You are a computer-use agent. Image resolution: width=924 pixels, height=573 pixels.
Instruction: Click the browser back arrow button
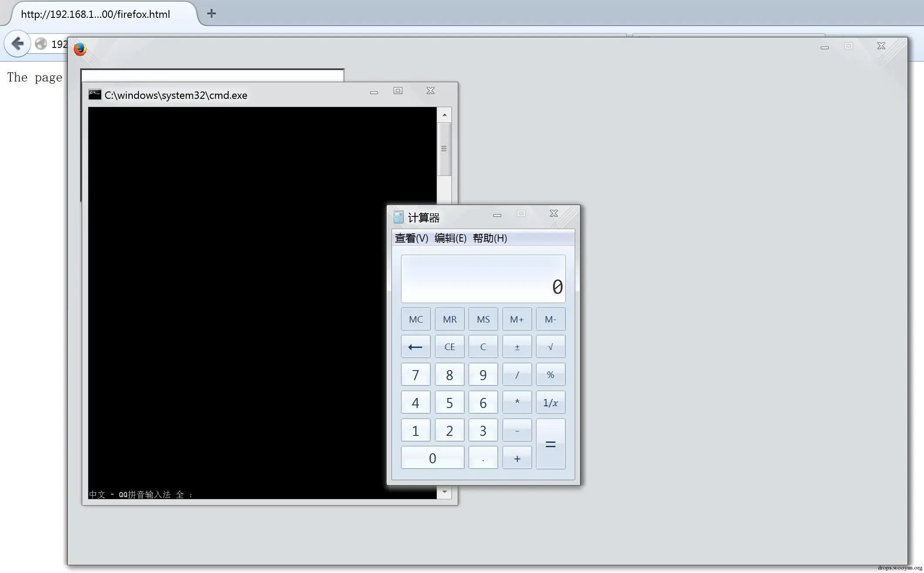click(17, 44)
